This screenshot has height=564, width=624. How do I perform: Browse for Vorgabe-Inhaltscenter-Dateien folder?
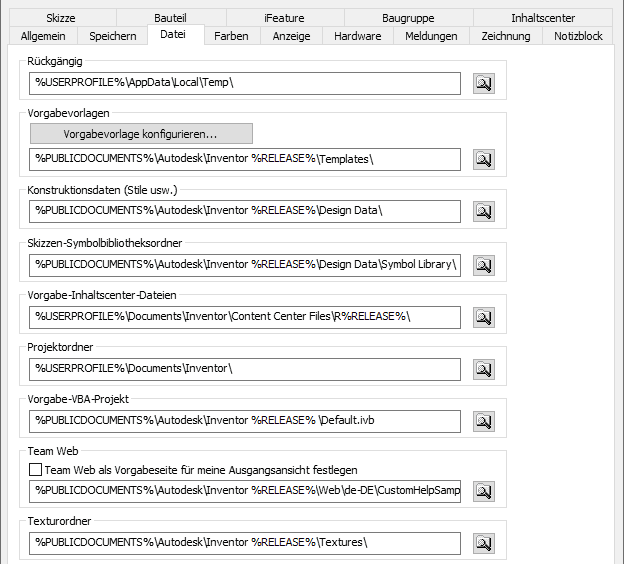coord(484,317)
